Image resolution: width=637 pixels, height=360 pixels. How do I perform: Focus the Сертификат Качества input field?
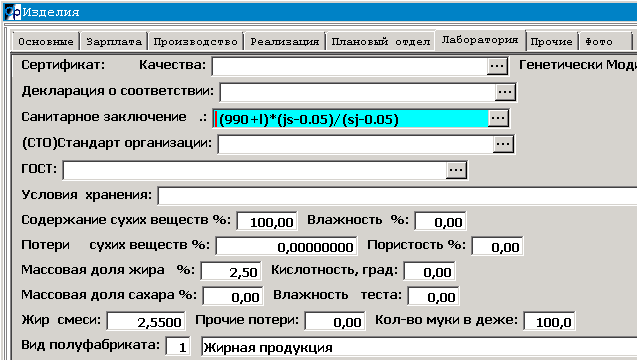coord(350,66)
